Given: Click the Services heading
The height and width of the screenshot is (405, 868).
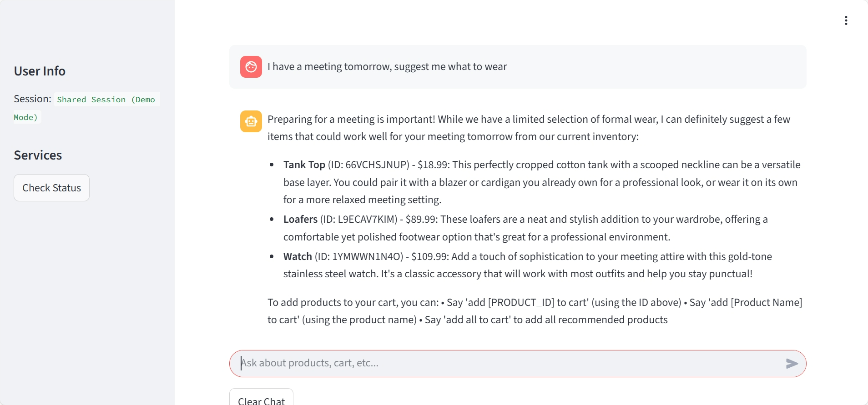Looking at the screenshot, I should point(38,155).
